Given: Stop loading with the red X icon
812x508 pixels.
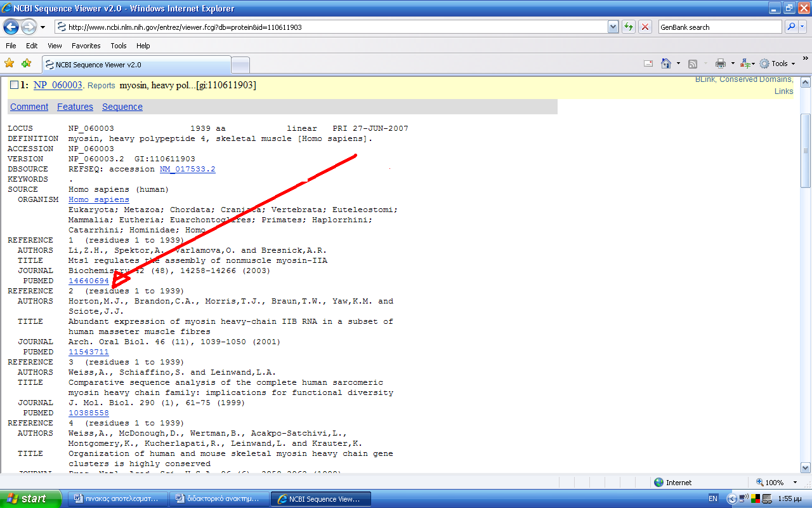Looking at the screenshot, I should click(645, 27).
